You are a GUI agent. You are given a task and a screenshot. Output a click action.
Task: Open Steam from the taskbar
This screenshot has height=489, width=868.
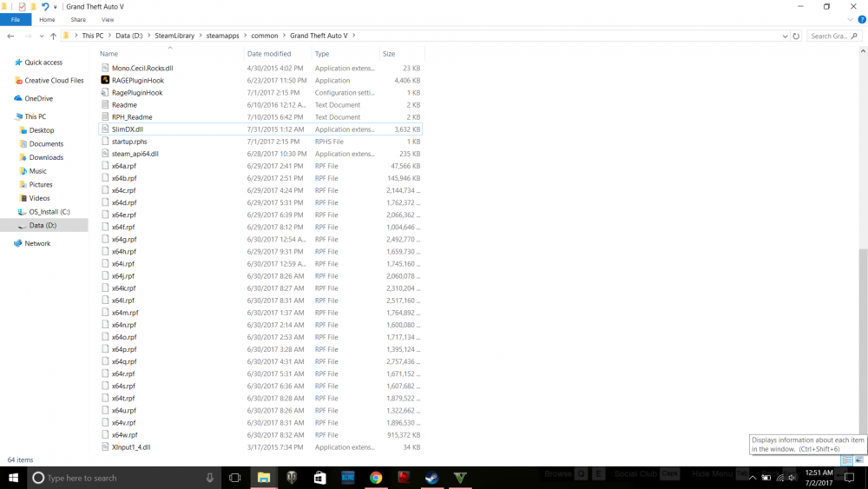(x=431, y=478)
